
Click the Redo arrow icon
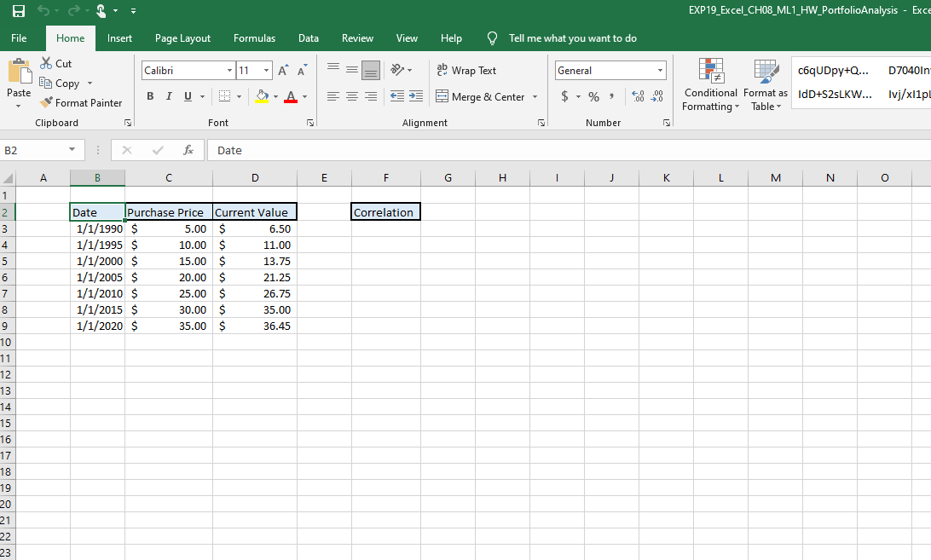73,10
